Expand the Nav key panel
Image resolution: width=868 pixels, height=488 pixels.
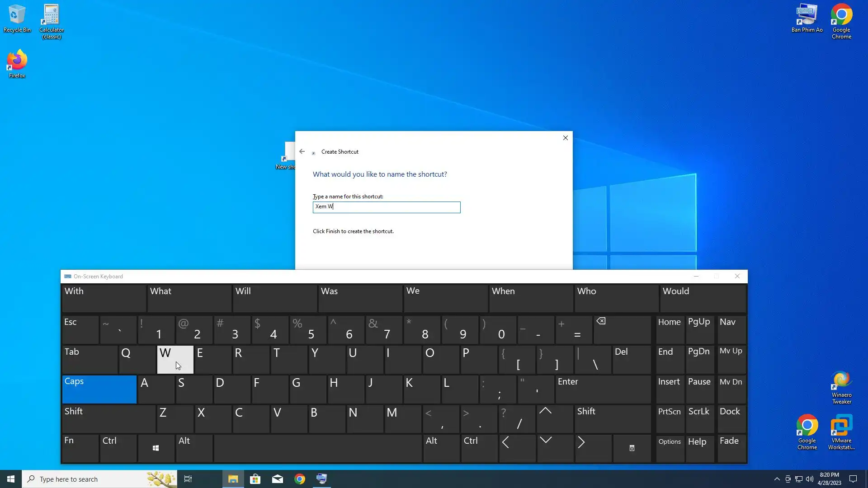point(731,329)
